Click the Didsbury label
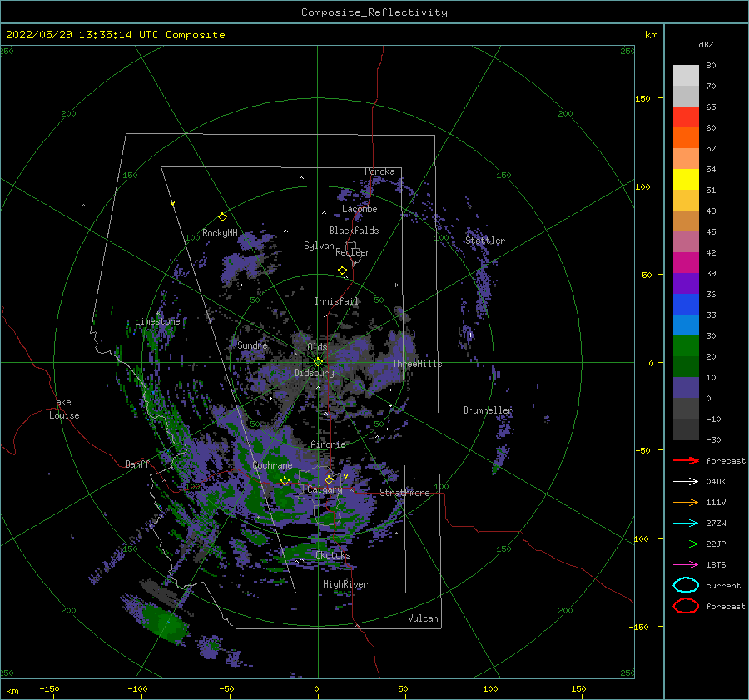 coord(315,373)
